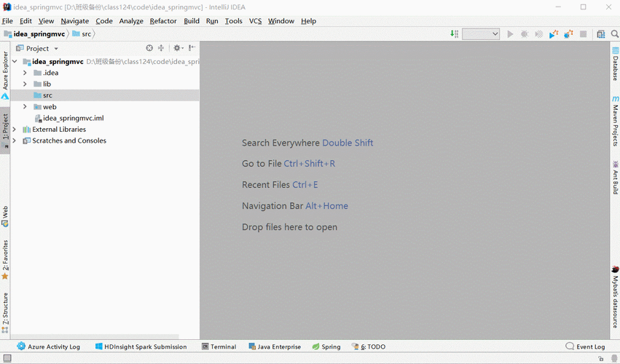Click the Search Everywhere magnifier icon
Viewport: 620px width, 364px height.
[x=613, y=34]
